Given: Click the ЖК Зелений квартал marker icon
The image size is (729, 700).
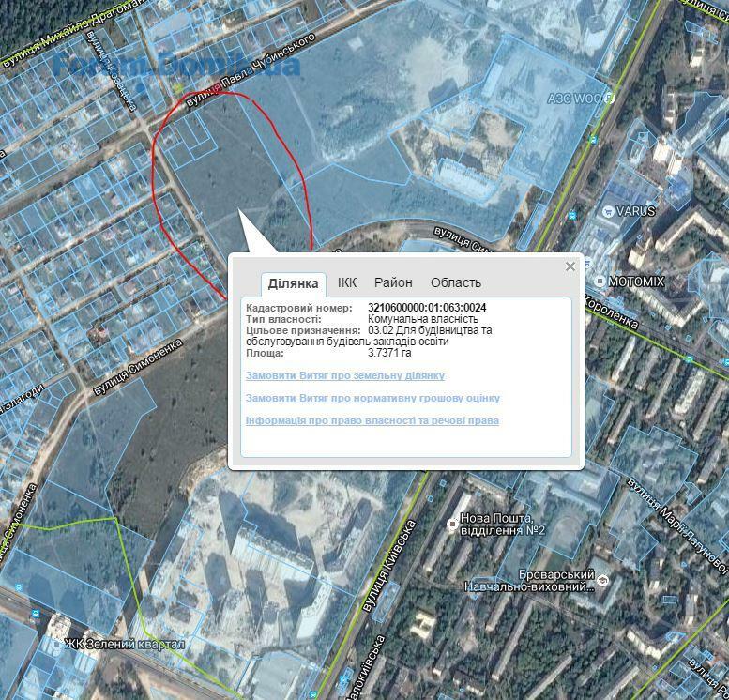Looking at the screenshot, I should (55, 645).
